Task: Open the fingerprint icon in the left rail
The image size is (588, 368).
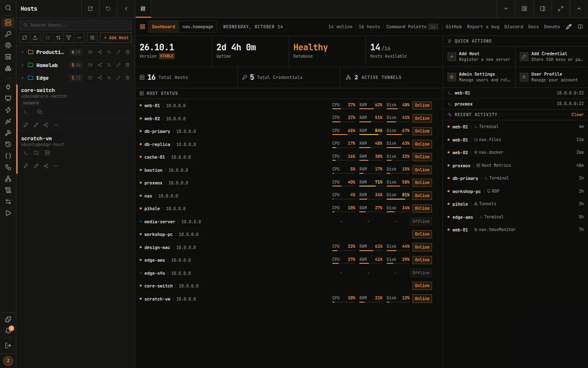Action: [x=8, y=45]
